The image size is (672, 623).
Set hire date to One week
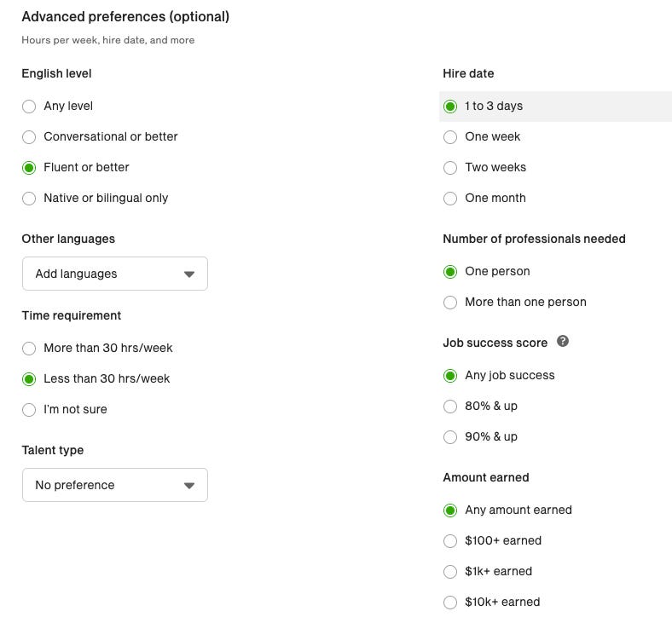[x=450, y=137]
